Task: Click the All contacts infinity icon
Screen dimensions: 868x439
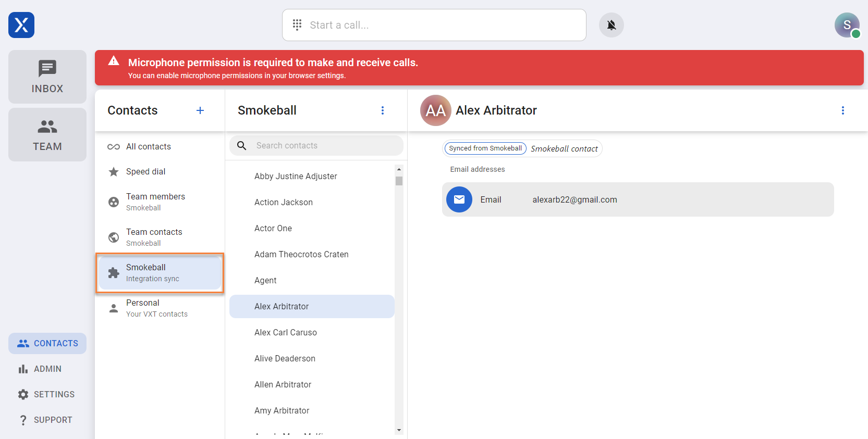Action: [114, 147]
